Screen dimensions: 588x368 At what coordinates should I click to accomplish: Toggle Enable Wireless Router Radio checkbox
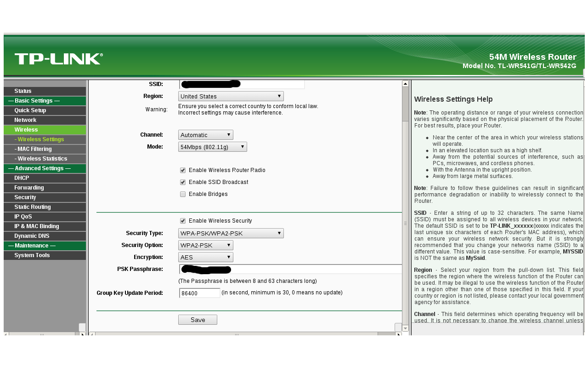(183, 170)
